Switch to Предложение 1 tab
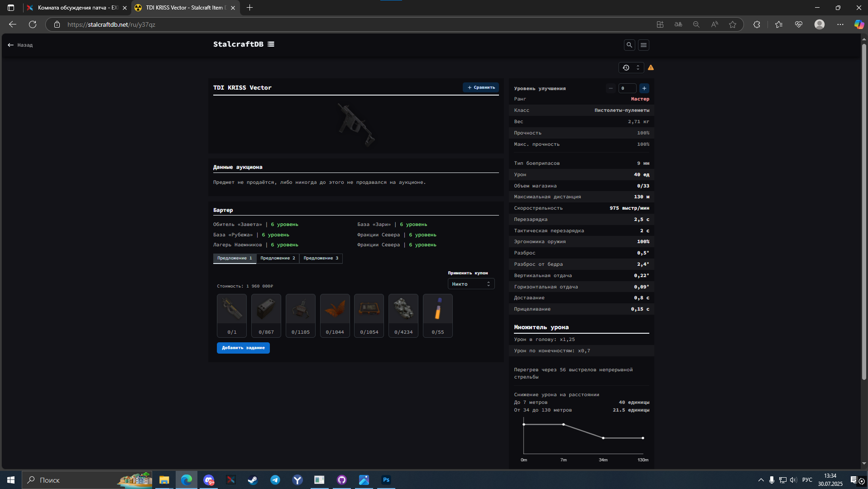 click(x=235, y=258)
